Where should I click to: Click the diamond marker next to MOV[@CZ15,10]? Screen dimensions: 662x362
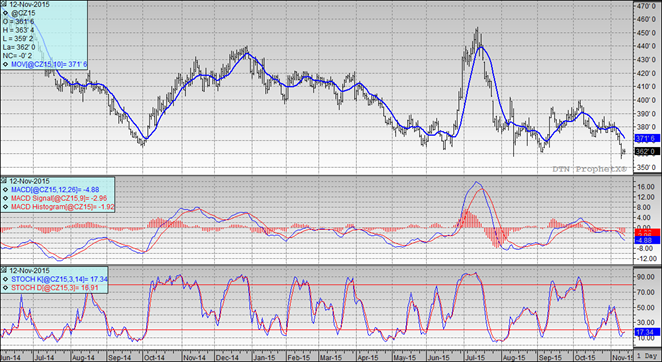click(x=5, y=64)
